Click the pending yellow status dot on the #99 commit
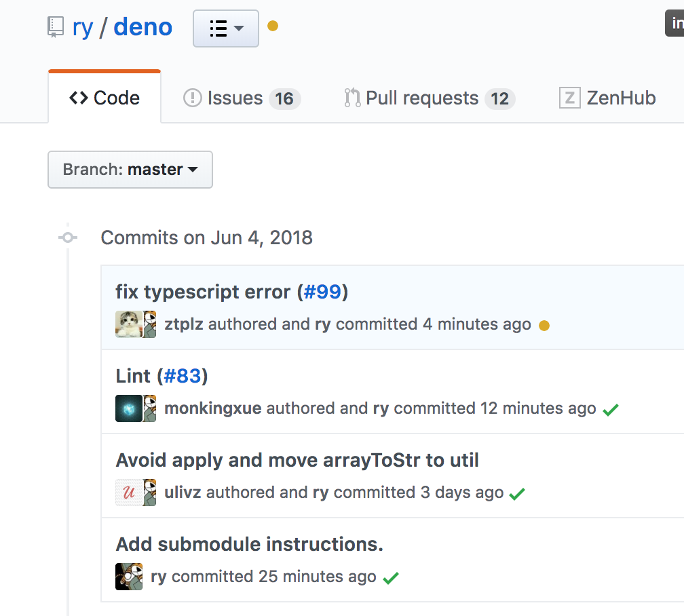 click(x=544, y=326)
